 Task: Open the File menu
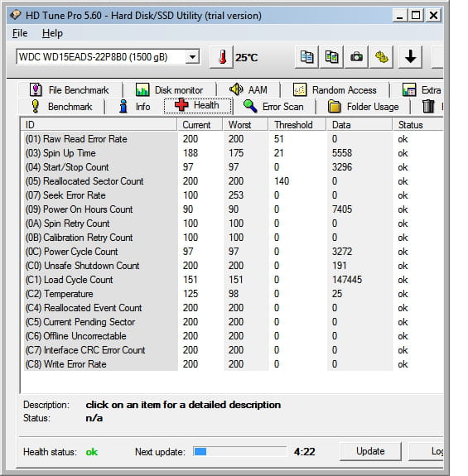pos(20,33)
